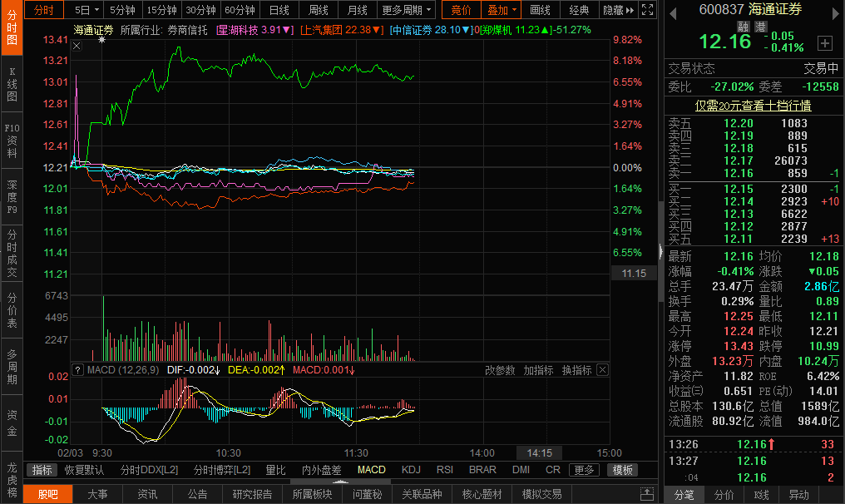845x504 pixels.
Task: Open the 更多周期 dropdown
Action: pos(407,10)
